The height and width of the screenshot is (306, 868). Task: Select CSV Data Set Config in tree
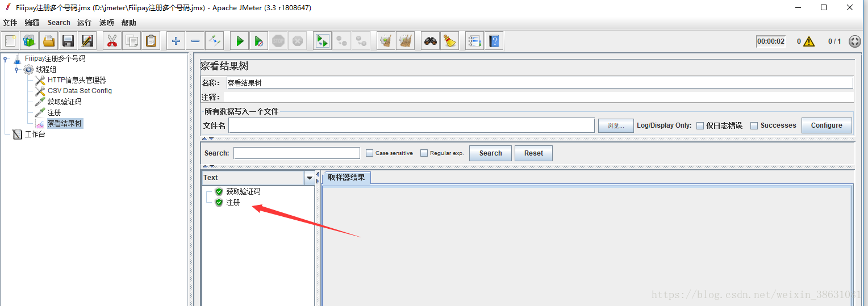point(80,91)
